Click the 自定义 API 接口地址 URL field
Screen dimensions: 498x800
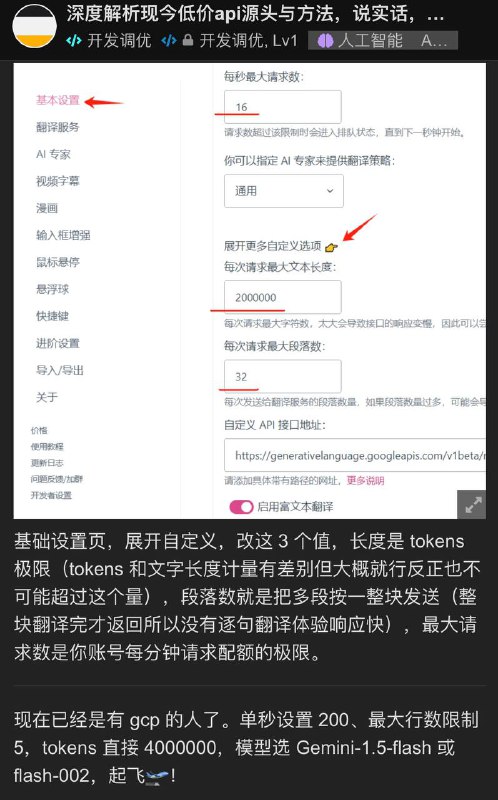[x=355, y=455]
